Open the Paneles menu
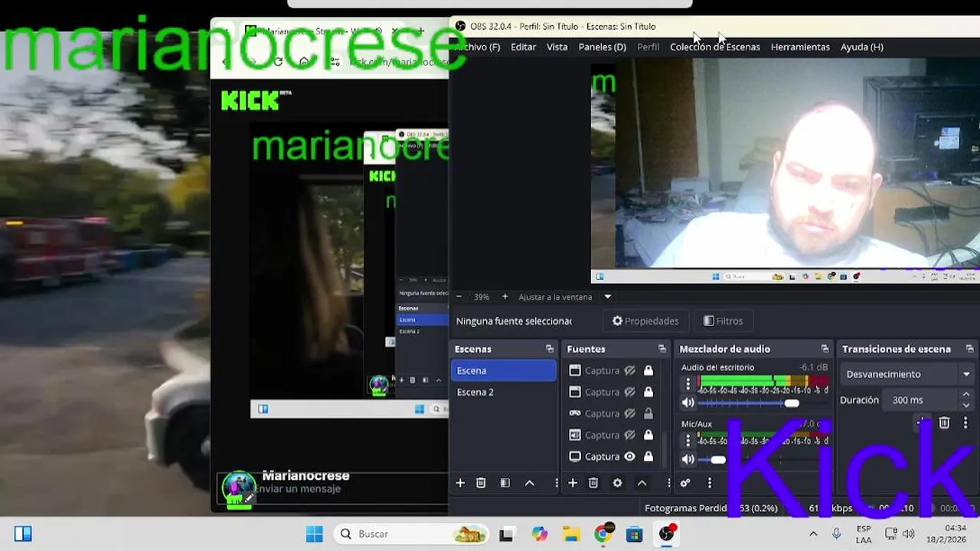 [x=603, y=47]
